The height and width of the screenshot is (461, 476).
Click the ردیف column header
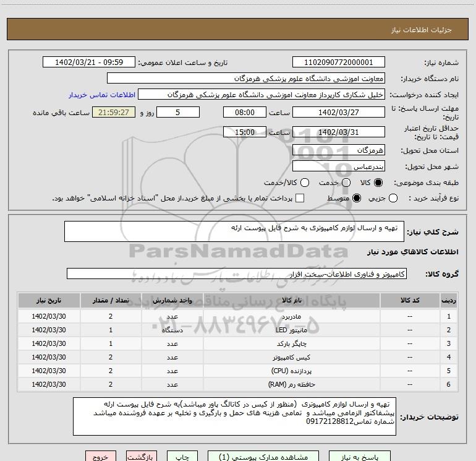tap(449, 300)
